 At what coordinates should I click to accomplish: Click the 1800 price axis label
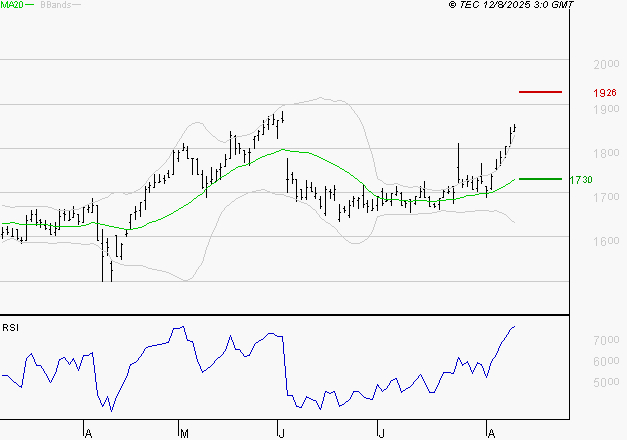tap(606, 153)
